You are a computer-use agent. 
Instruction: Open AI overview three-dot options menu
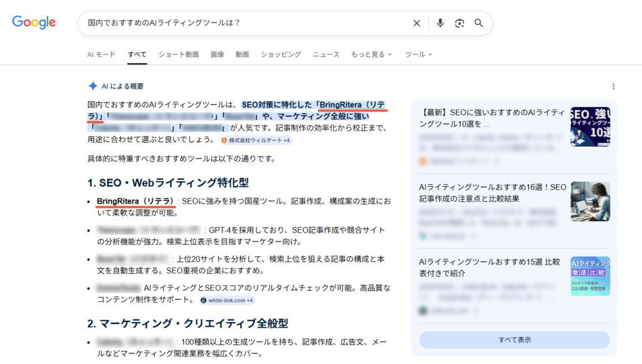pos(613,86)
